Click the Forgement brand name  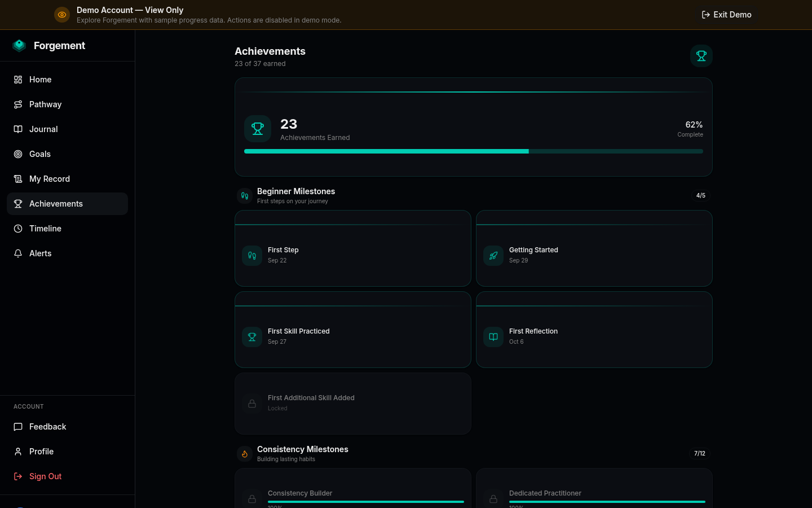[x=59, y=46]
